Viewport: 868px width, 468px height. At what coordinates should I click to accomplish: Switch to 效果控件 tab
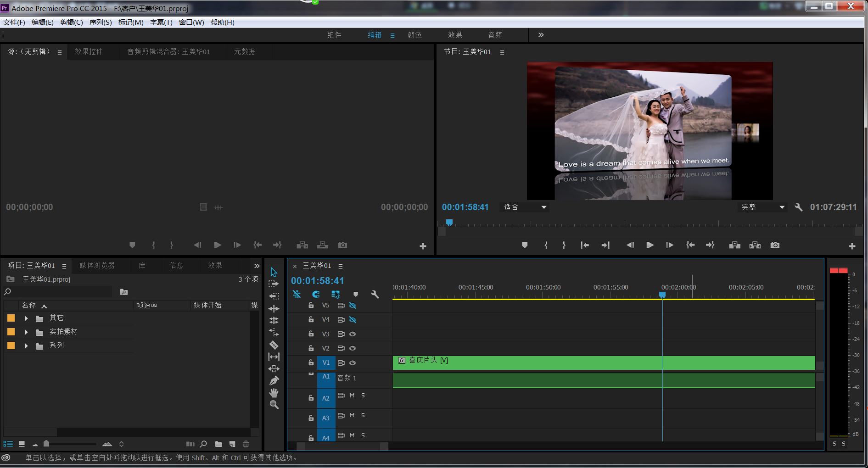coord(89,51)
